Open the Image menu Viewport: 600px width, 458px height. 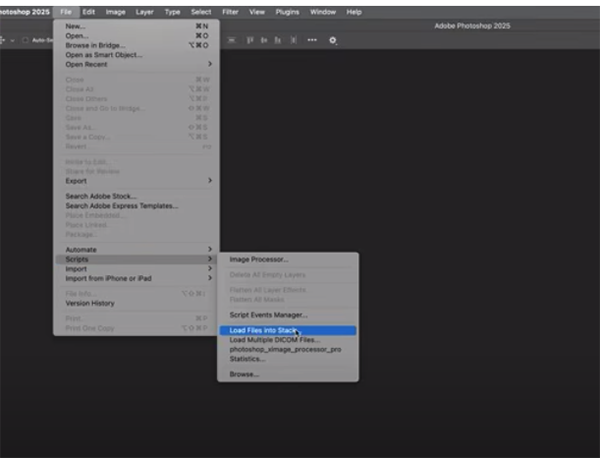coord(116,12)
